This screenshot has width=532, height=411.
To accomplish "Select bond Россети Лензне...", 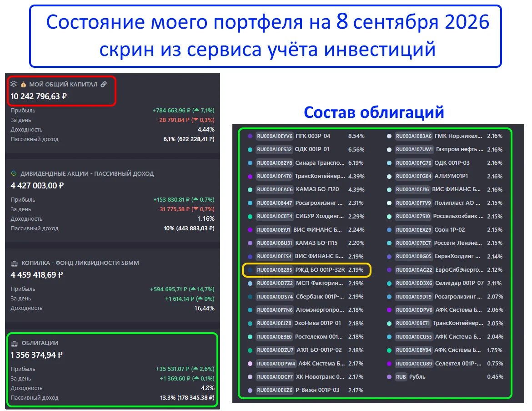I will click(x=458, y=243).
